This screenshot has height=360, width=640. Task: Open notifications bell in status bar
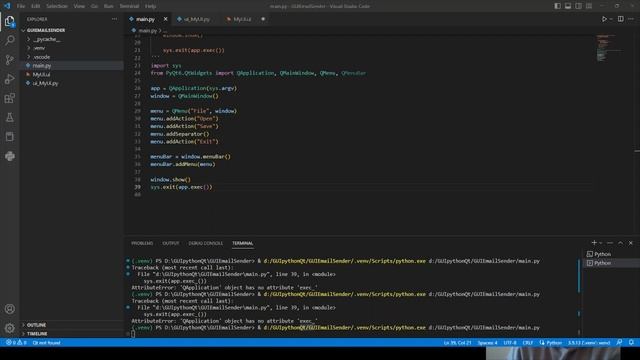point(631,342)
